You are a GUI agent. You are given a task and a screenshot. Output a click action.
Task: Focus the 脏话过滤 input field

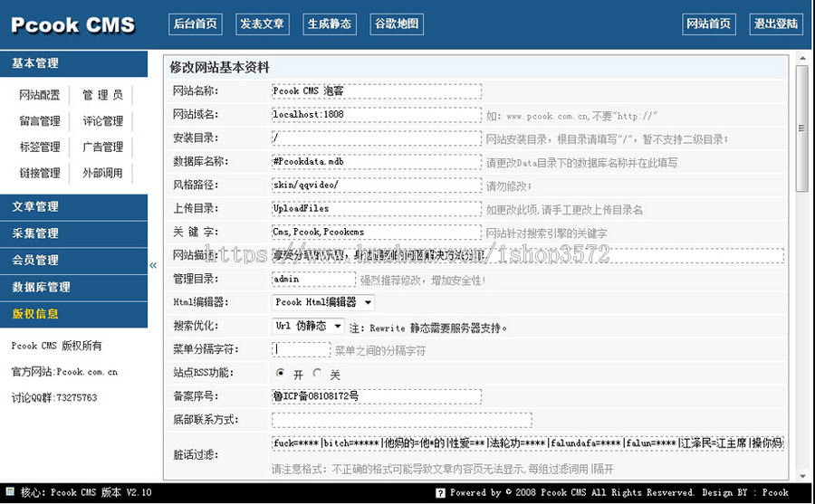[528, 443]
